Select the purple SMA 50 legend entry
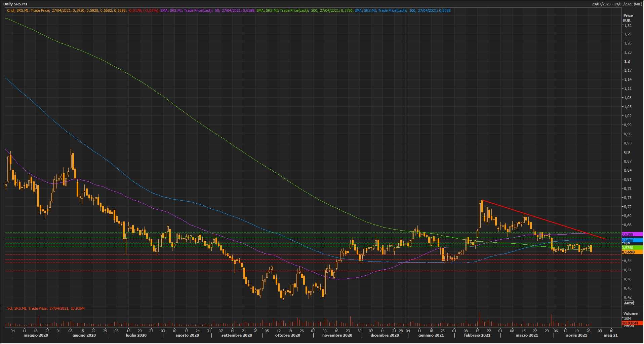The image size is (644, 344). pyautogui.click(x=207, y=10)
